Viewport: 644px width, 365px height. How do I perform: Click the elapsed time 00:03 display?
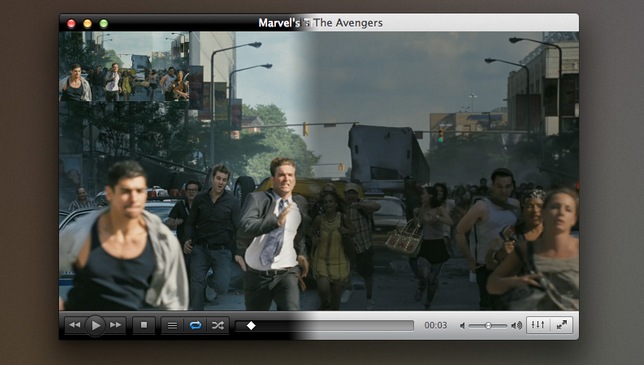pyautogui.click(x=435, y=326)
